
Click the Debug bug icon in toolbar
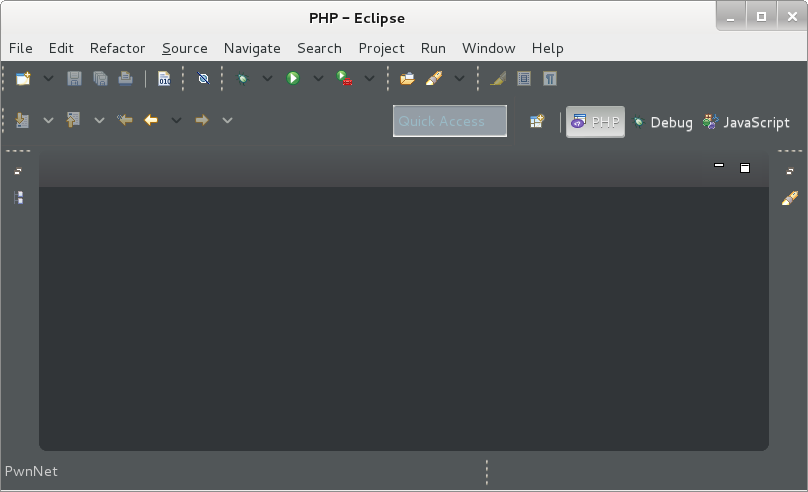[242, 78]
